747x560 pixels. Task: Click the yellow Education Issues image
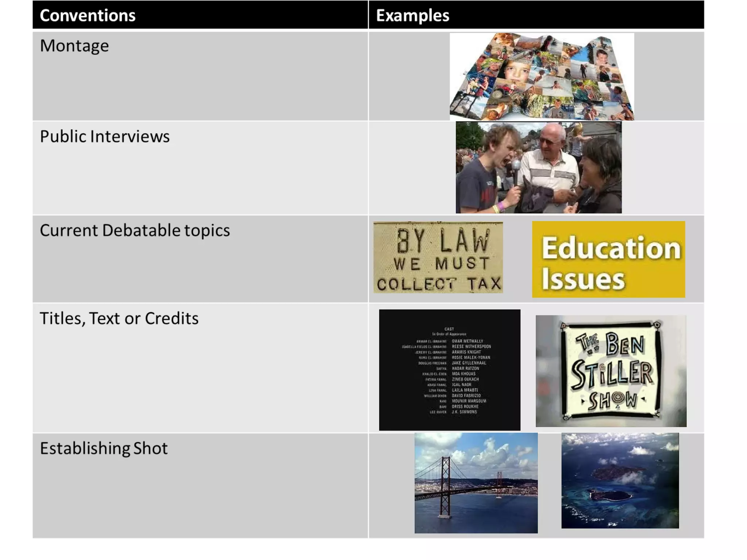pos(608,260)
